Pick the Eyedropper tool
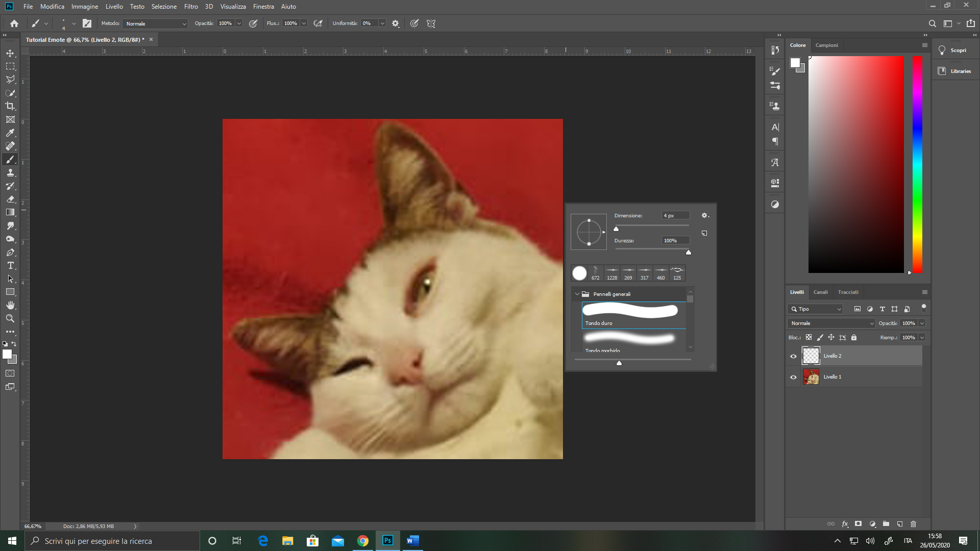Viewport: 980px width, 551px height. (x=10, y=133)
